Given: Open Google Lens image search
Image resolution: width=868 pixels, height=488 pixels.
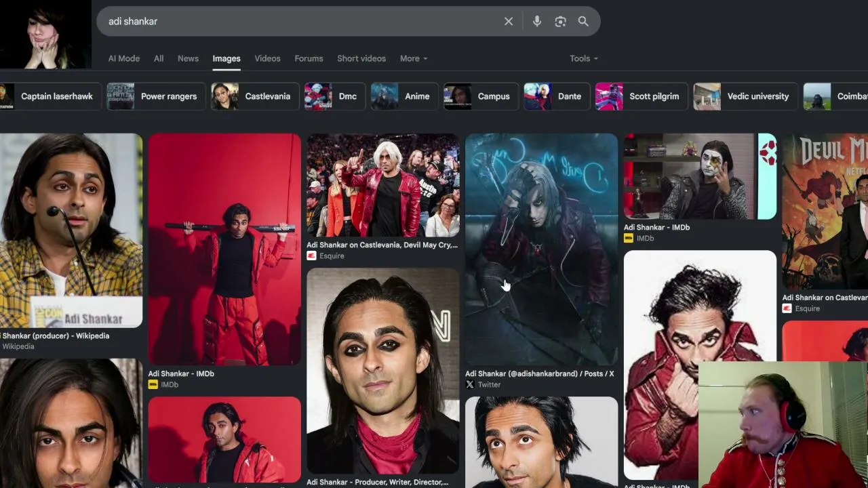Looking at the screenshot, I should (560, 21).
